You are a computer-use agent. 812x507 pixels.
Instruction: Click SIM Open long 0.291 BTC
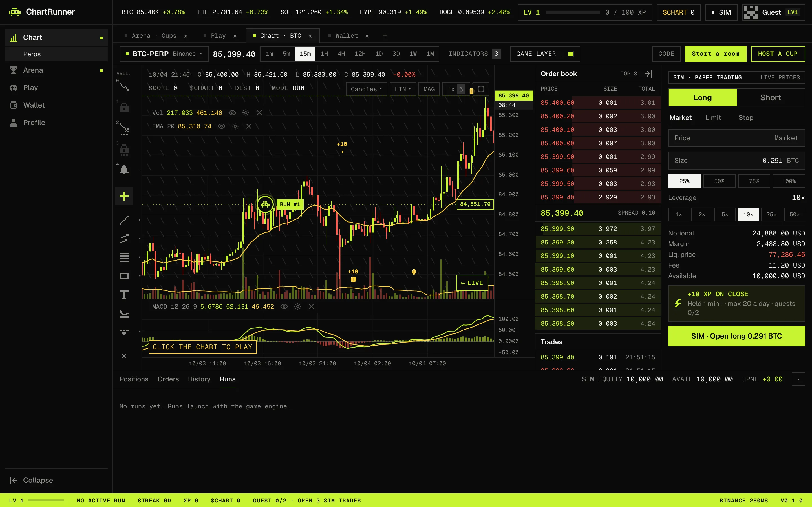coord(736,336)
